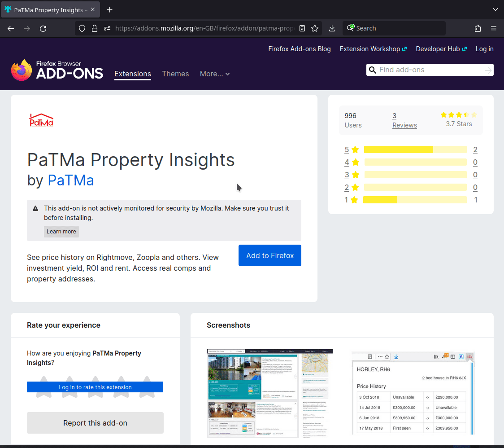Screen dimensions: 504x448
Task: Select the PaTMa Property Insights browser tab
Action: coord(51,10)
